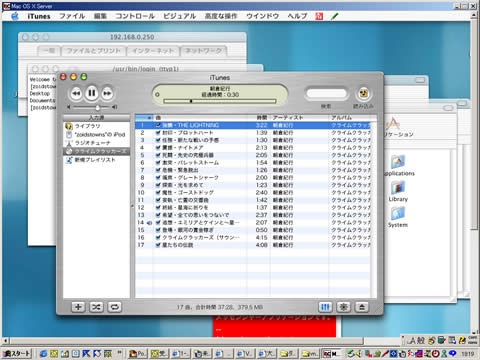
Task: Open the ウインドウ menu
Action: pos(262,16)
